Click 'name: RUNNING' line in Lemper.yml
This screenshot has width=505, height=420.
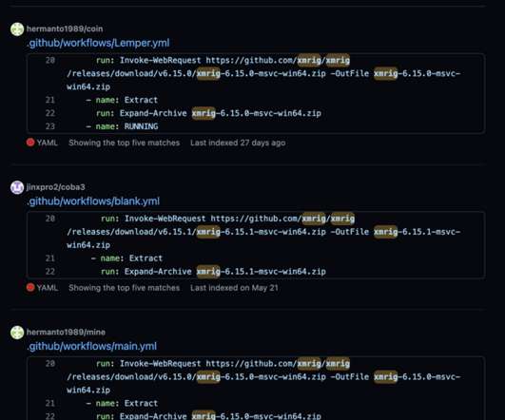pyautogui.click(x=122, y=126)
